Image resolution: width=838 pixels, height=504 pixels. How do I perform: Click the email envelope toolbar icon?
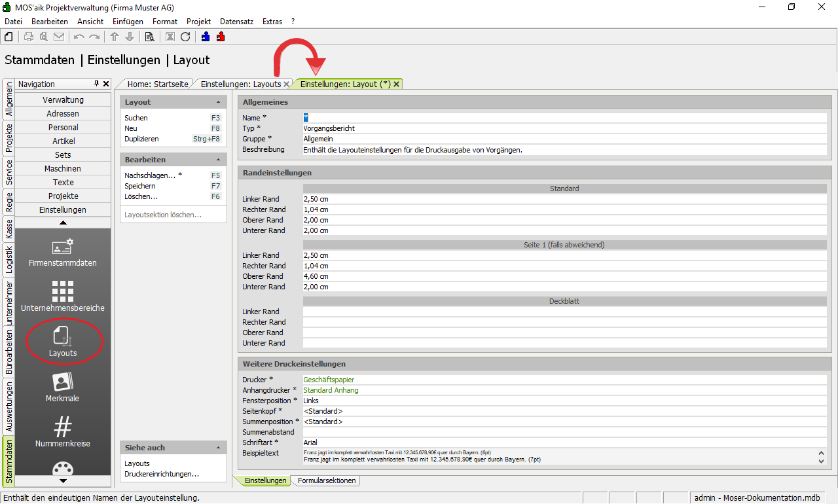pyautogui.click(x=59, y=37)
